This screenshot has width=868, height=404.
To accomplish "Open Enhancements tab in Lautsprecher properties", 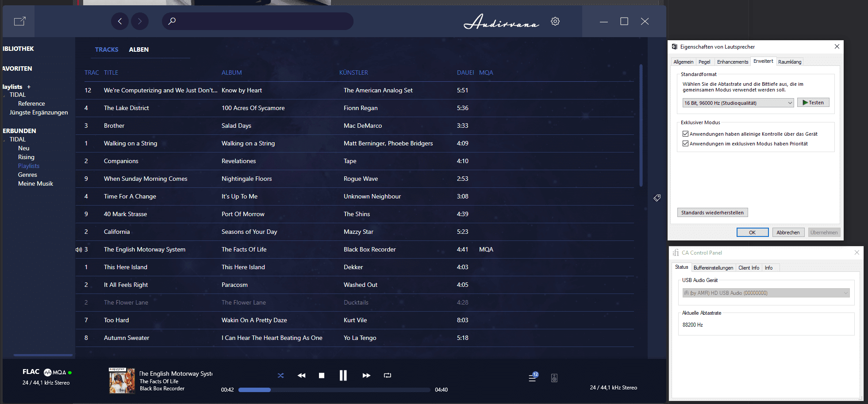I will 733,62.
